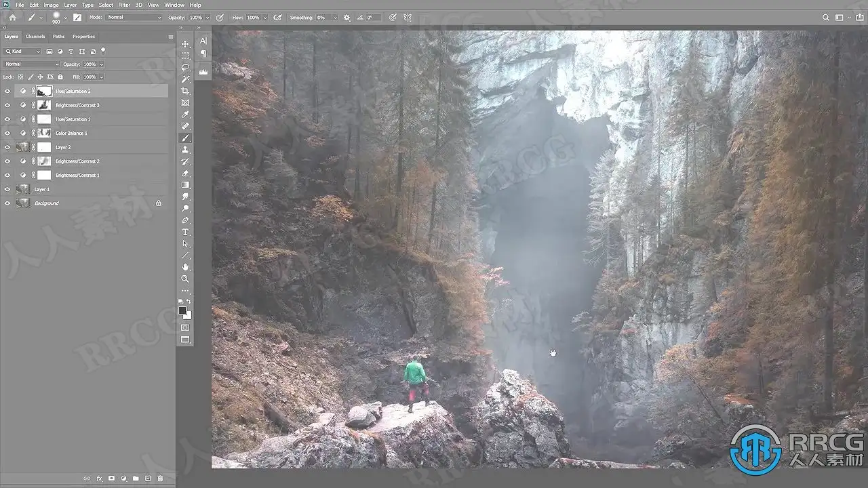Select the Smudge tool

(x=185, y=197)
